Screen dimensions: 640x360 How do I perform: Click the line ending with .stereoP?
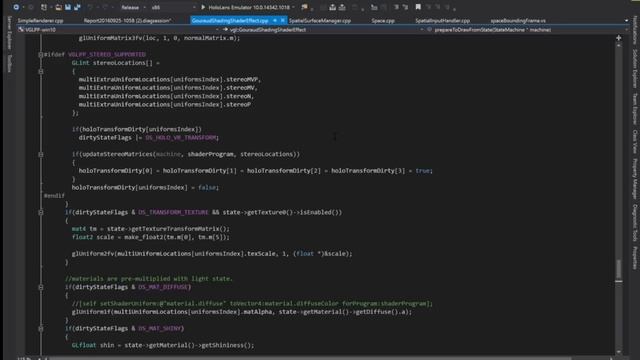click(x=164, y=104)
